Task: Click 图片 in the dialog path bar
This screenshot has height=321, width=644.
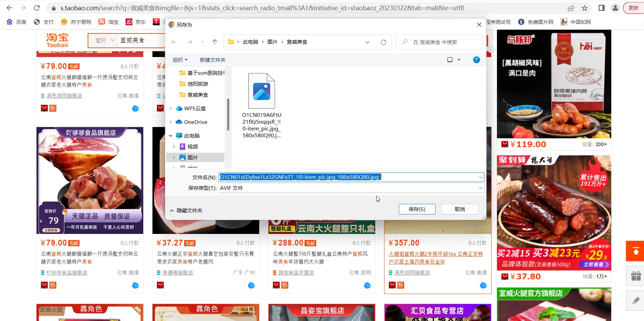Action: 272,42
